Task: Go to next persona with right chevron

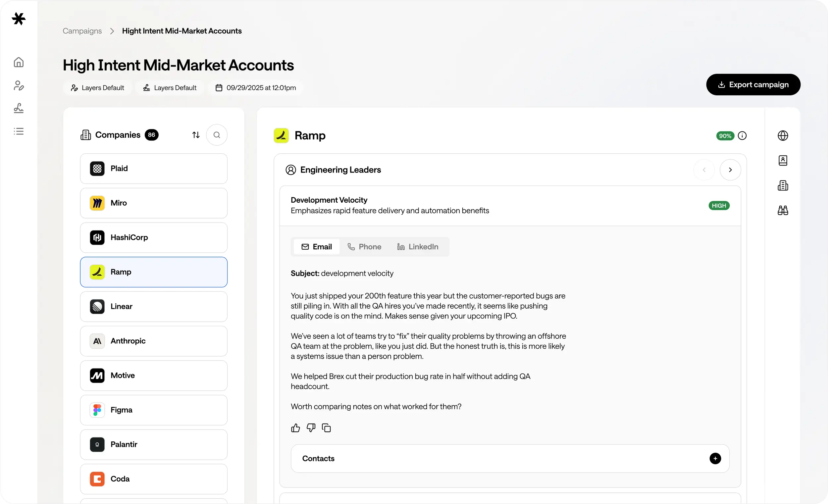Action: coord(730,170)
